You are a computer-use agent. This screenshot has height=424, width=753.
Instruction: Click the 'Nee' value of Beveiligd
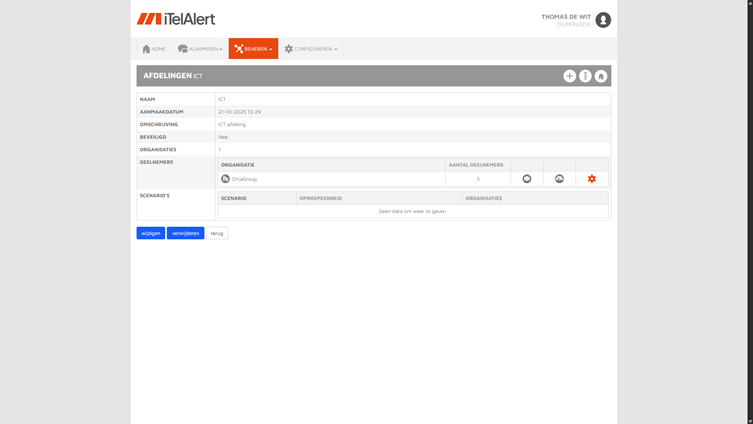click(223, 137)
